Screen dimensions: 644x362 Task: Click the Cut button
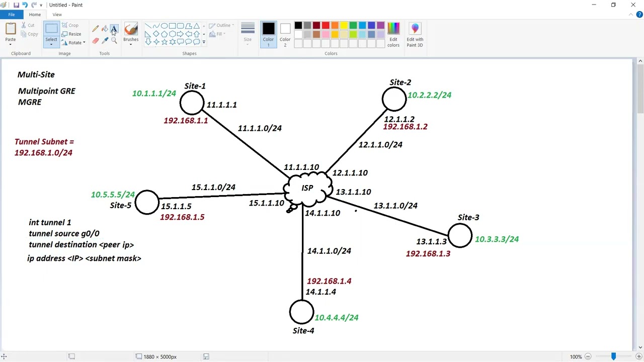[x=27, y=25]
